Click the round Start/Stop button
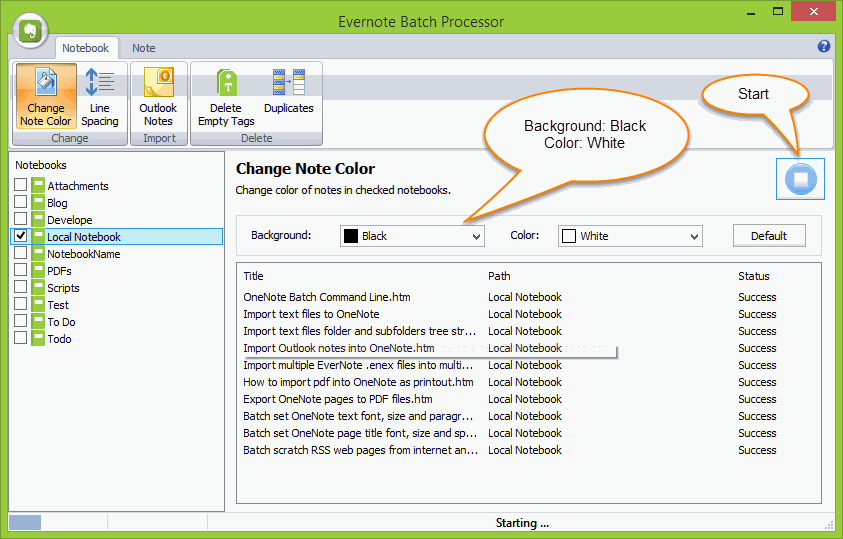843x539 pixels. [x=800, y=179]
